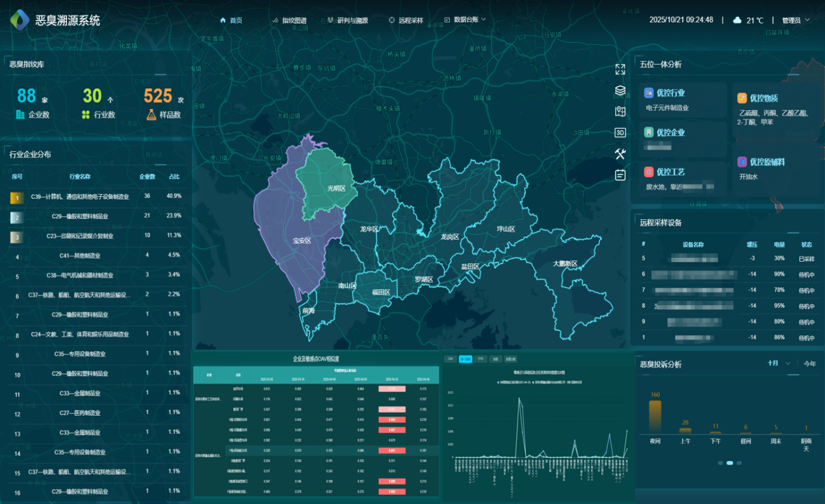Image resolution: width=825 pixels, height=504 pixels.
Task: Click the calendar notes icon on map
Action: 620,175
